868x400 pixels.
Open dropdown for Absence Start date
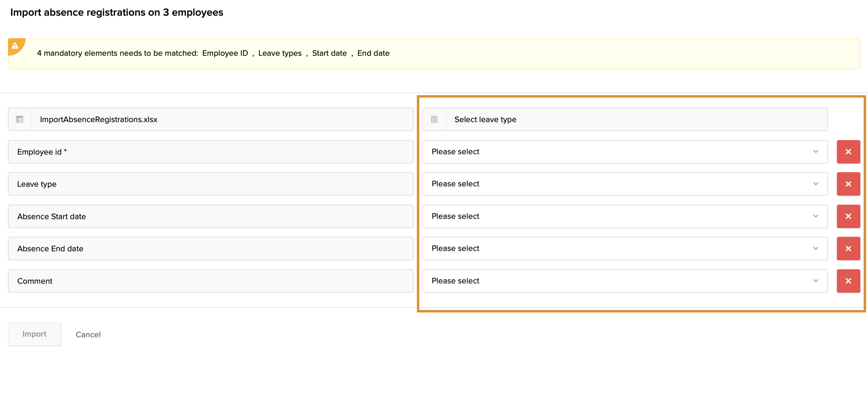[625, 216]
